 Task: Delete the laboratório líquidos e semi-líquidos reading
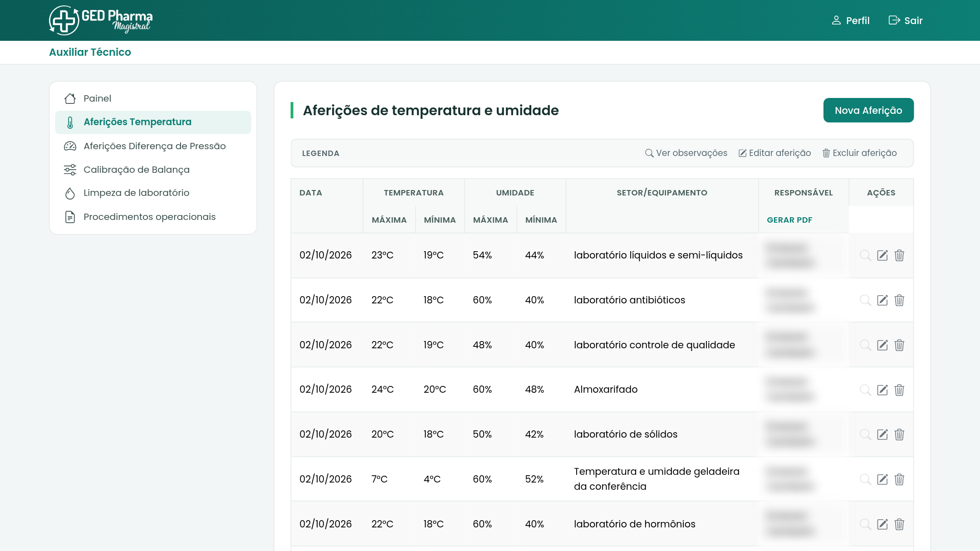[899, 255]
